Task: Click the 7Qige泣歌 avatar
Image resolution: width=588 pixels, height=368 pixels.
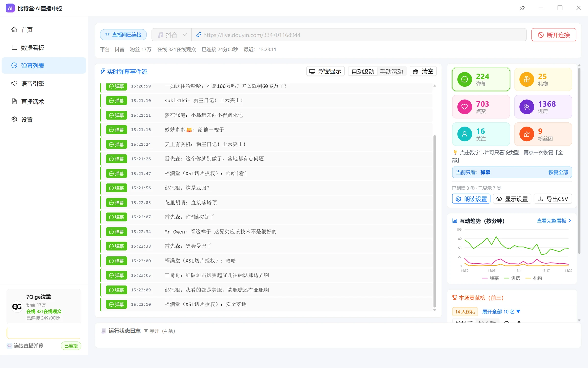Action: click(17, 306)
